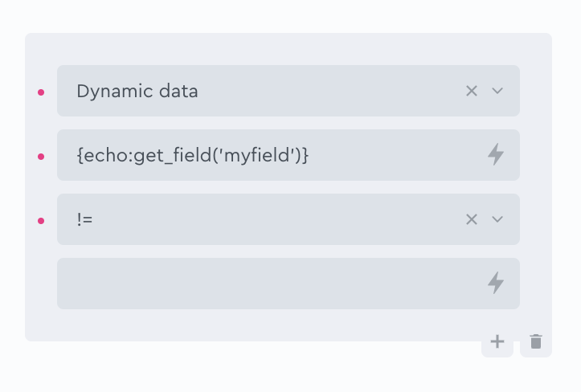
Task: Select the 'Dynamic data' label text
Action: click(x=137, y=91)
